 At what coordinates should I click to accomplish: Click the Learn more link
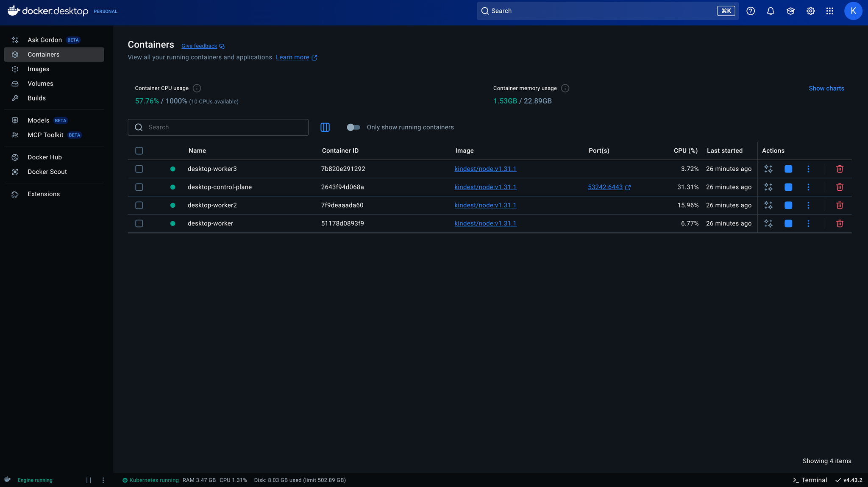click(296, 57)
